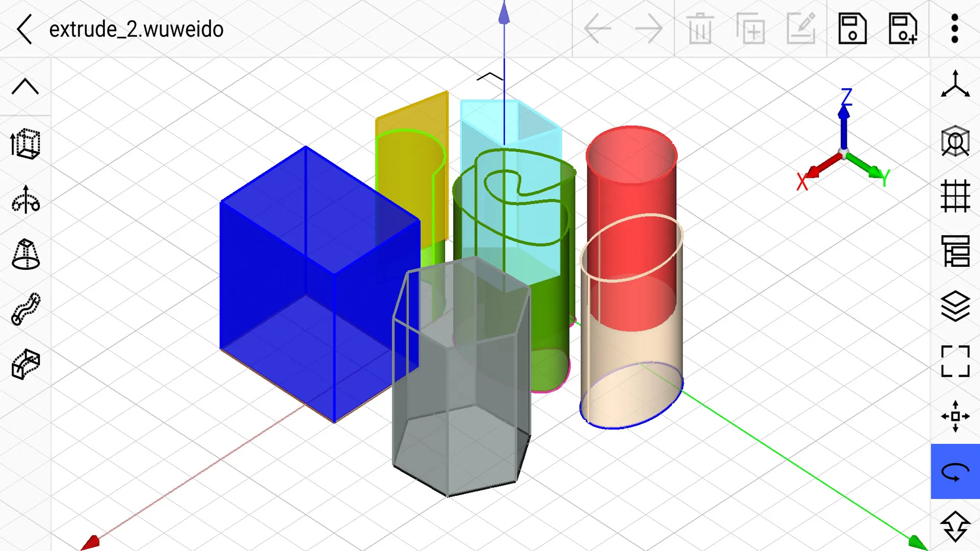Viewport: 980px width, 551px height.
Task: Toggle the structure outline panel
Action: (x=956, y=251)
